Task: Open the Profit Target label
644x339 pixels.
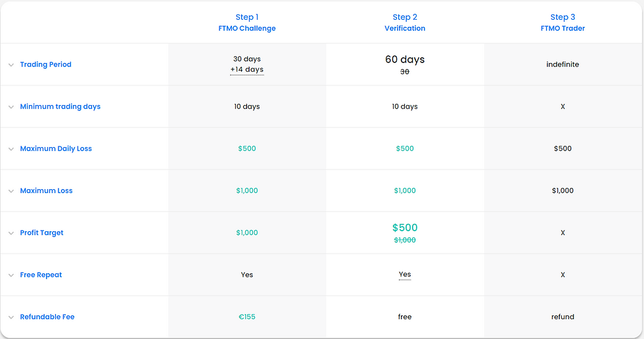Action: coord(41,233)
